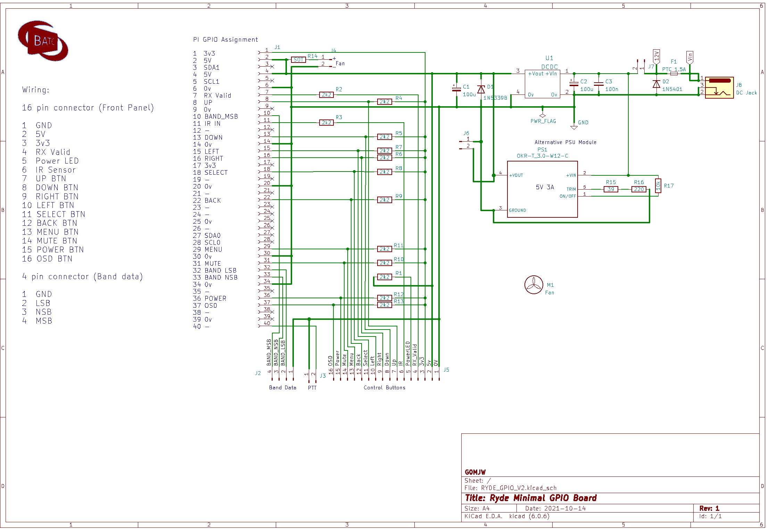This screenshot has height=532, width=769.
Task: Select resistor R9 2k2
Action: pos(384,200)
